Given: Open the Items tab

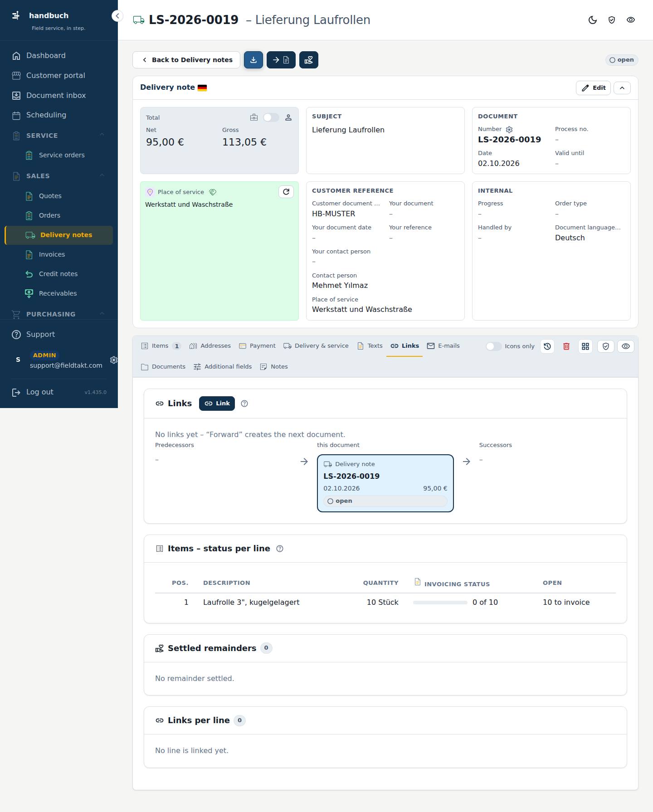Looking at the screenshot, I should click(161, 346).
